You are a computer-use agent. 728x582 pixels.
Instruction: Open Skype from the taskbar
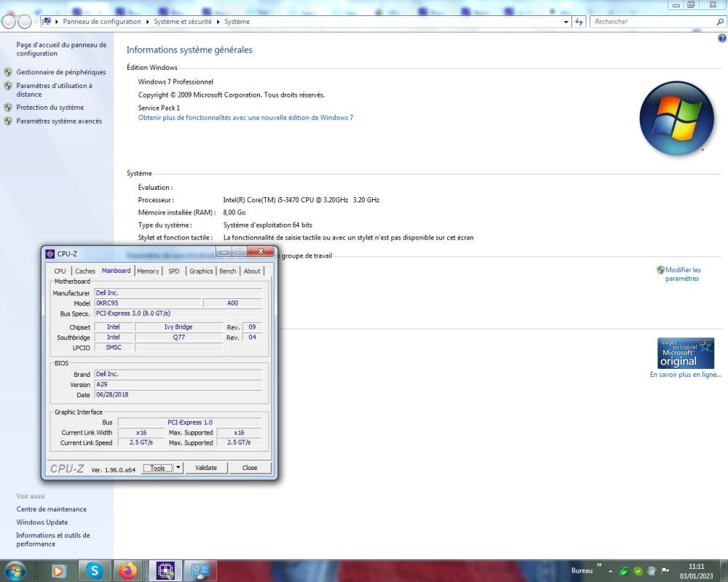pos(93,571)
